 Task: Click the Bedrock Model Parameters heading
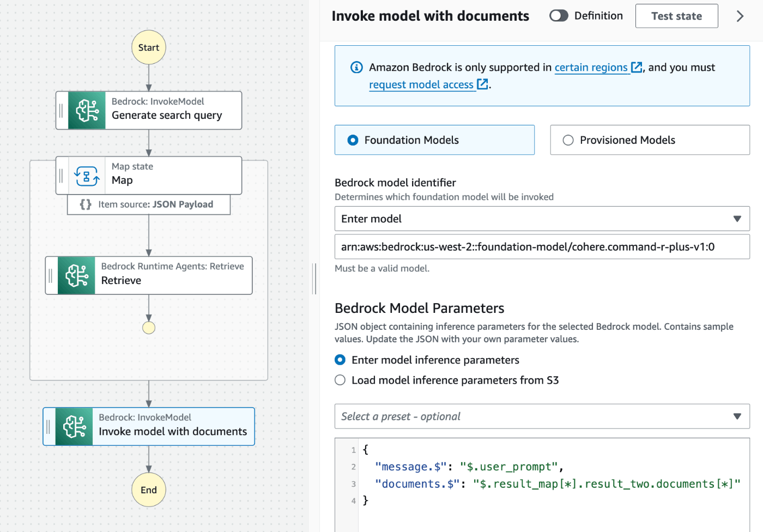click(419, 308)
